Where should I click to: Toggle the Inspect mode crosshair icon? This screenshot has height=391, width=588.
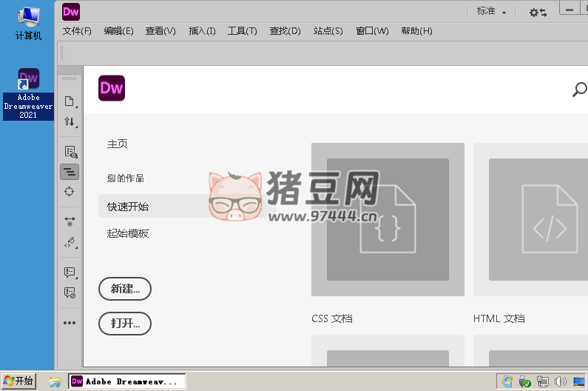tap(70, 192)
